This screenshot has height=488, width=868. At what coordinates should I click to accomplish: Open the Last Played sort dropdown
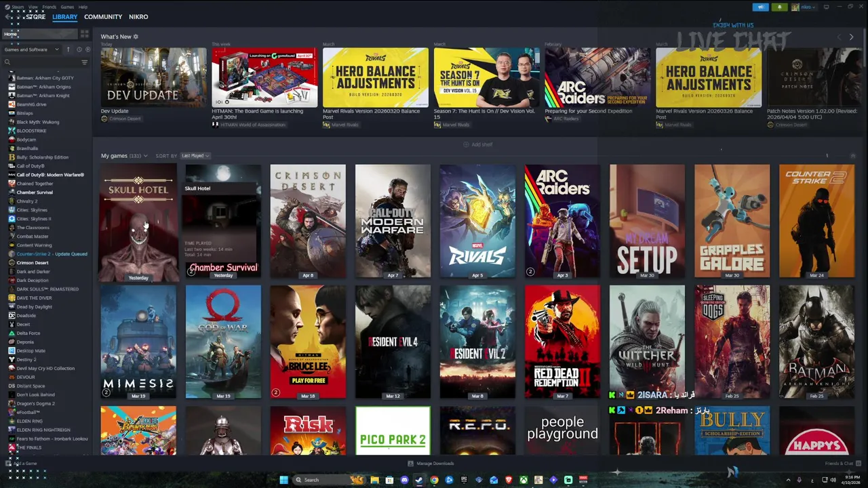pyautogui.click(x=195, y=156)
